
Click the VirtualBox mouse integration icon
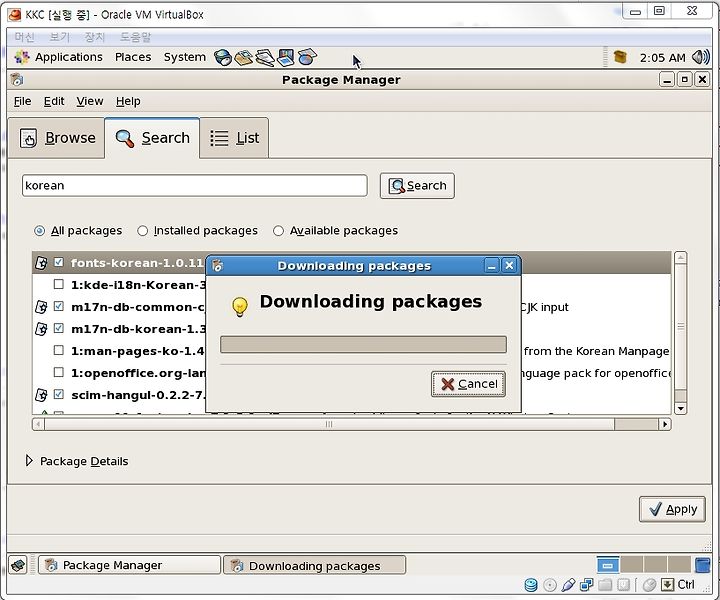[649, 585]
